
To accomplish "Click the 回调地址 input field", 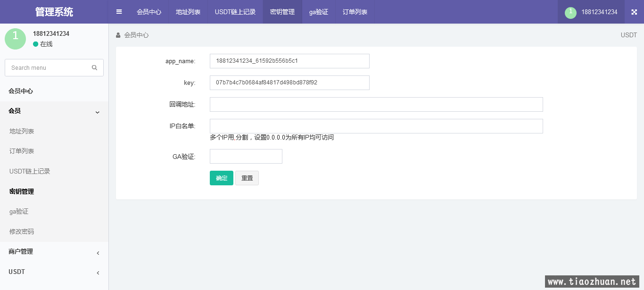I will (376, 104).
